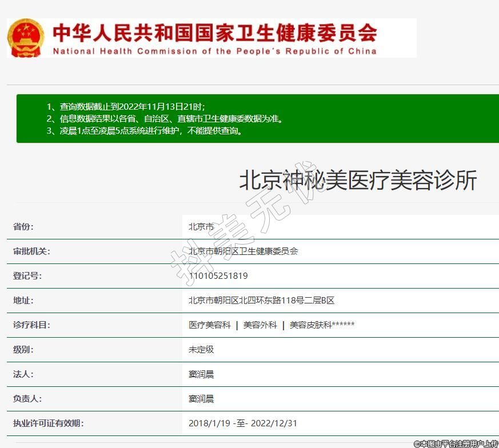
Task: Click the clinic title 北京神秘美医疗美容诊所
Action: pos(358,181)
